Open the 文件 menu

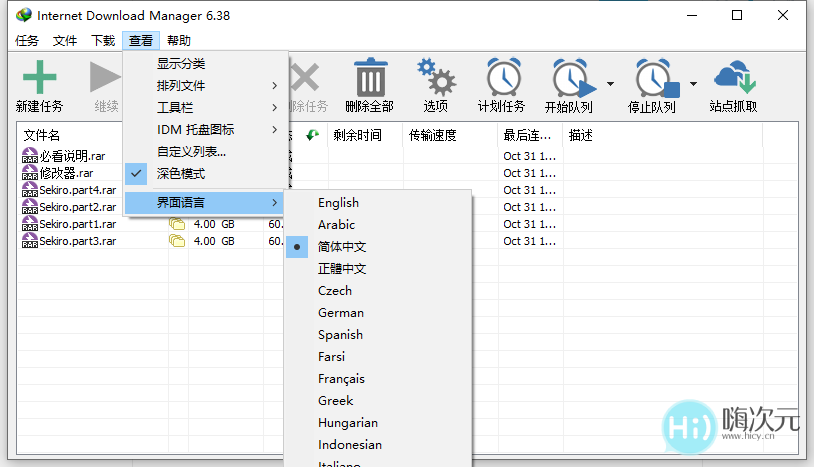65,40
